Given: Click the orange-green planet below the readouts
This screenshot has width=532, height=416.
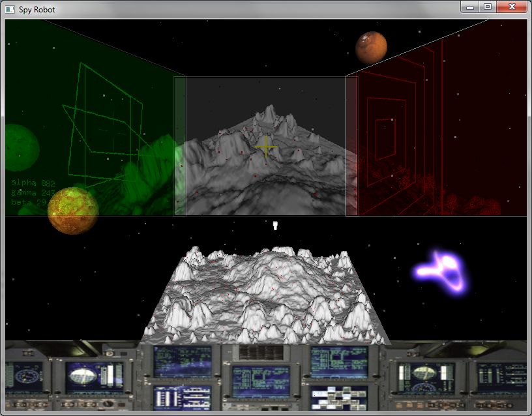Looking at the screenshot, I should pos(73,211).
